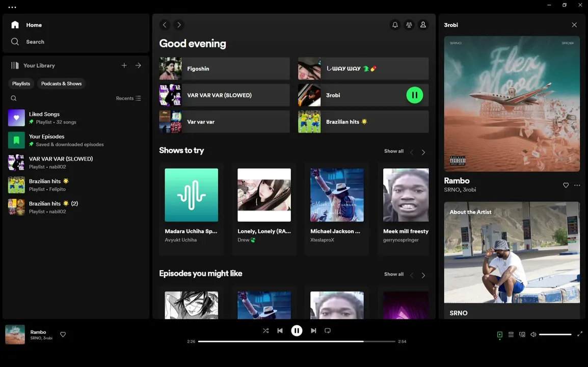Open Recents sort options

point(128,98)
